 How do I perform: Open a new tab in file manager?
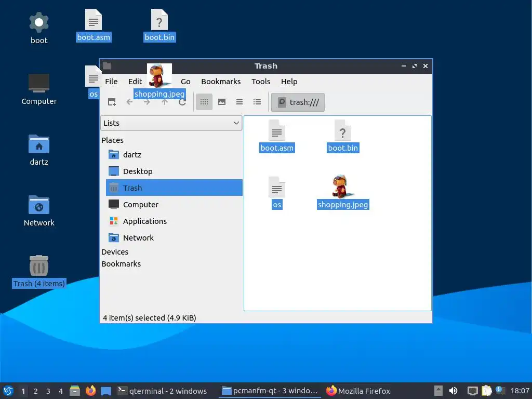112,102
